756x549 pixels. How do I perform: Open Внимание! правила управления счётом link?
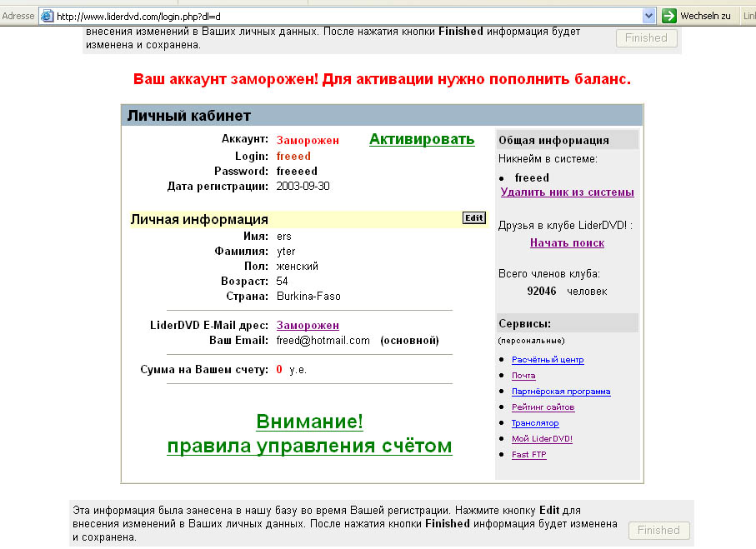click(309, 434)
